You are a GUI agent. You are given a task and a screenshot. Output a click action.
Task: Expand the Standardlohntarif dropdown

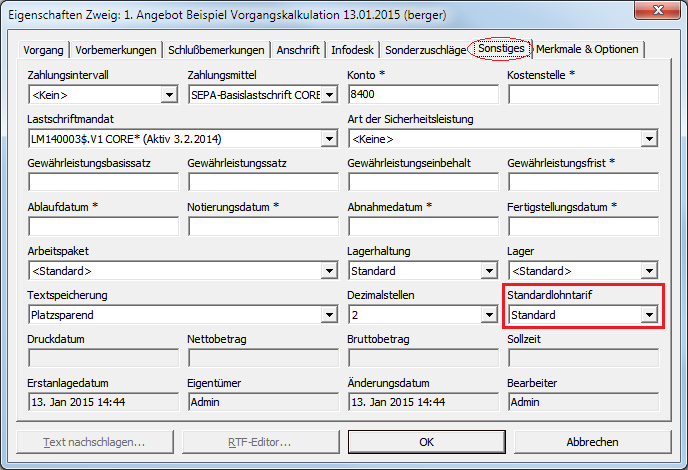click(x=648, y=315)
